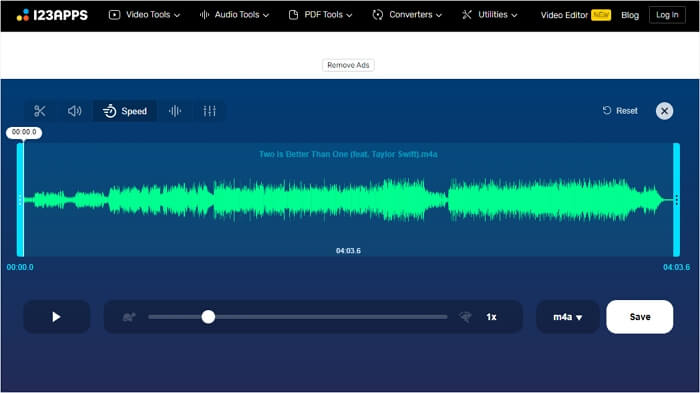Open the 123APPS home logo
This screenshot has height=393, width=700.
52,15
